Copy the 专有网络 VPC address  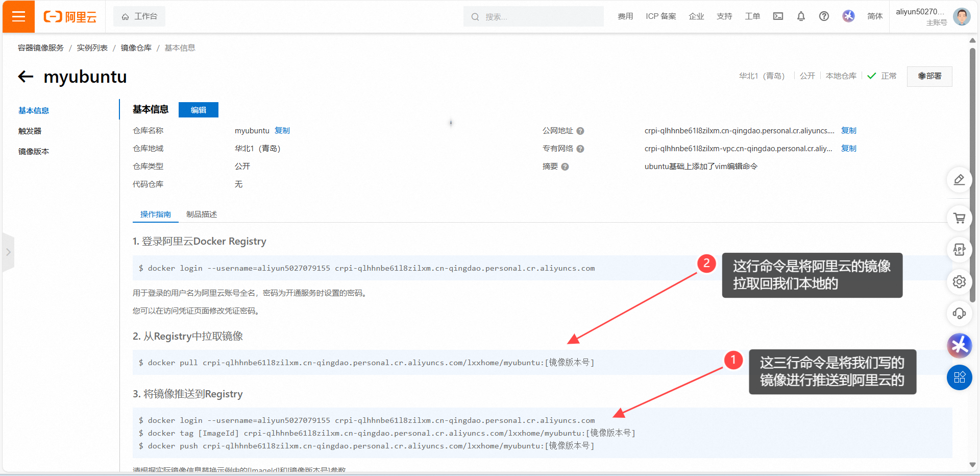[849, 149]
